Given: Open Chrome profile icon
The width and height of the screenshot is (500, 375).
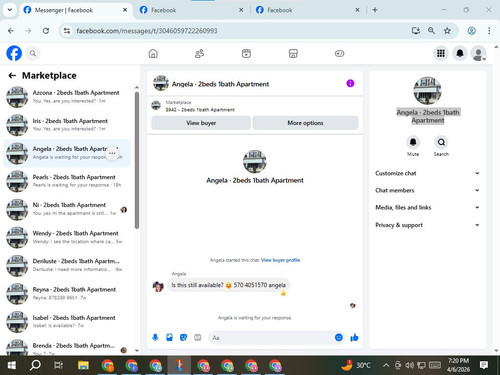Looking at the screenshot, I should (x=471, y=31).
